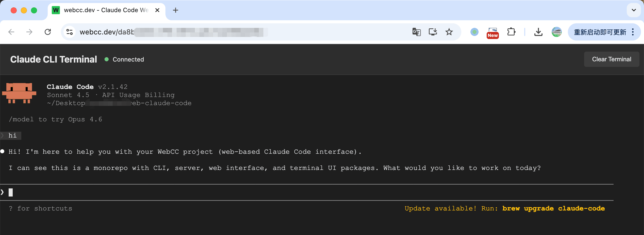Open the install-site icon in the address bar
This screenshot has height=235, width=644.
pyautogui.click(x=433, y=32)
